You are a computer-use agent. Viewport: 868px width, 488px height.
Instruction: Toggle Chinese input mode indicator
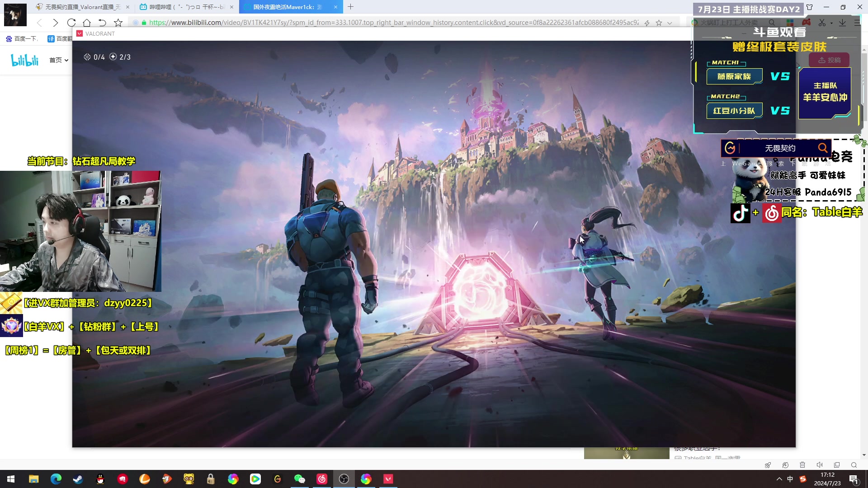(x=790, y=479)
